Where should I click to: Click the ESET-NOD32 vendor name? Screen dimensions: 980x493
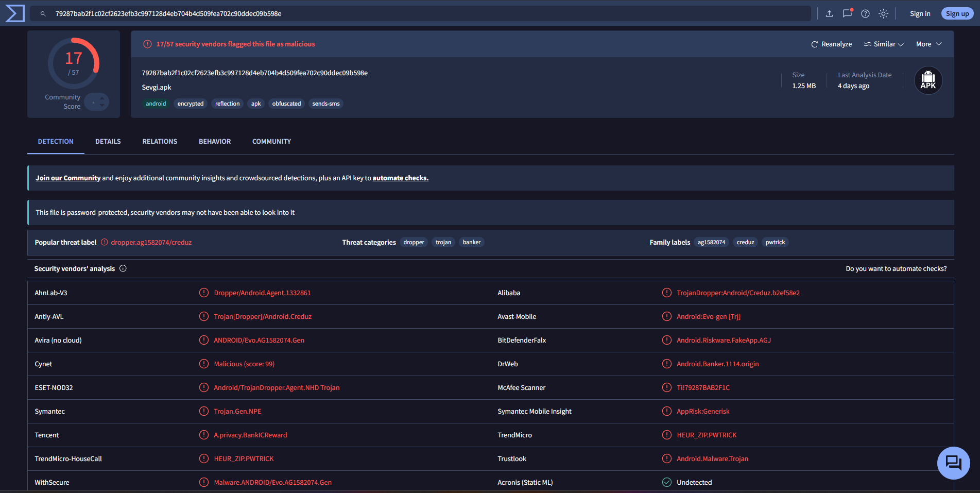54,387
